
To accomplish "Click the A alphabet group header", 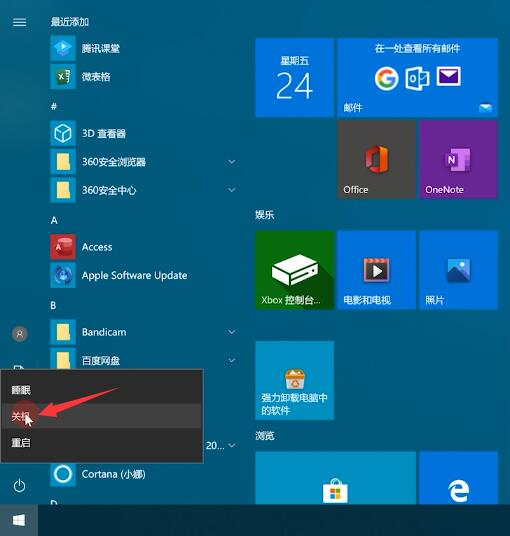I will [54, 220].
